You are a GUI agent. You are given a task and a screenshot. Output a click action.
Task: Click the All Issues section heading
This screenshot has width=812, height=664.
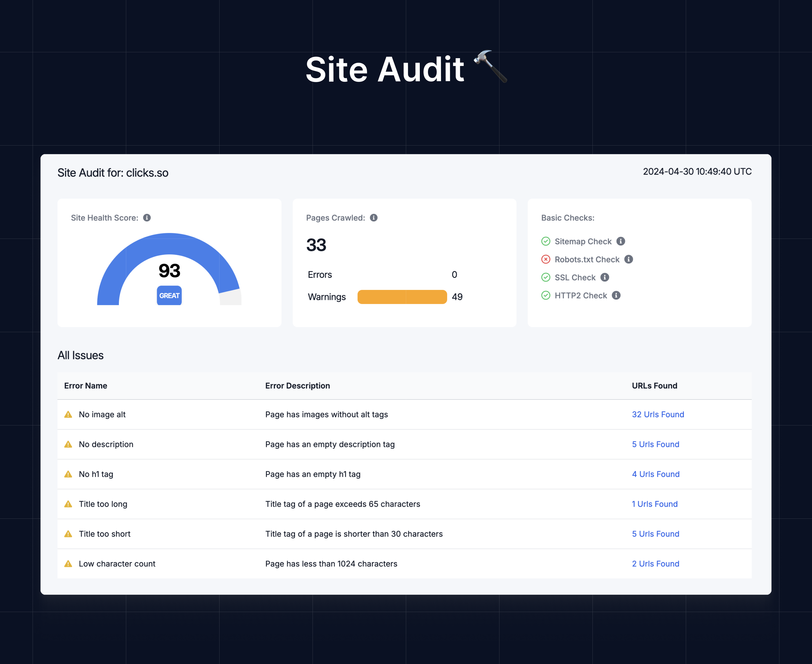(x=80, y=355)
